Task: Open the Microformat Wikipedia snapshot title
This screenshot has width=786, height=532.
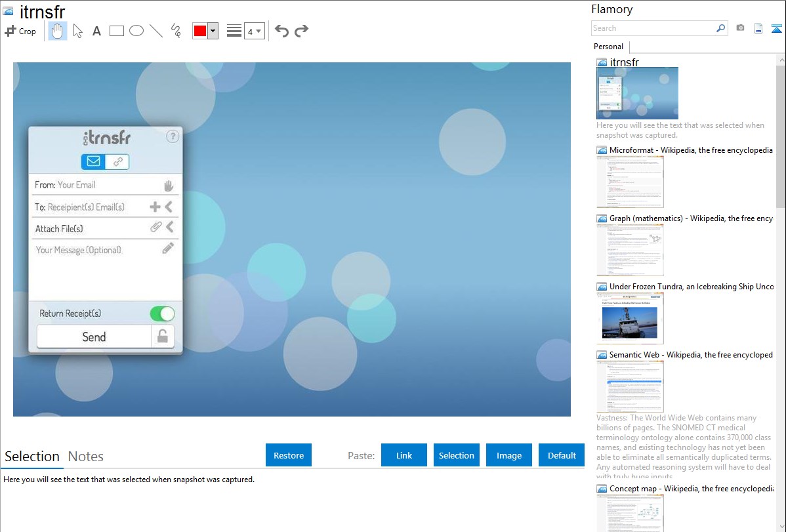Action: tap(691, 150)
